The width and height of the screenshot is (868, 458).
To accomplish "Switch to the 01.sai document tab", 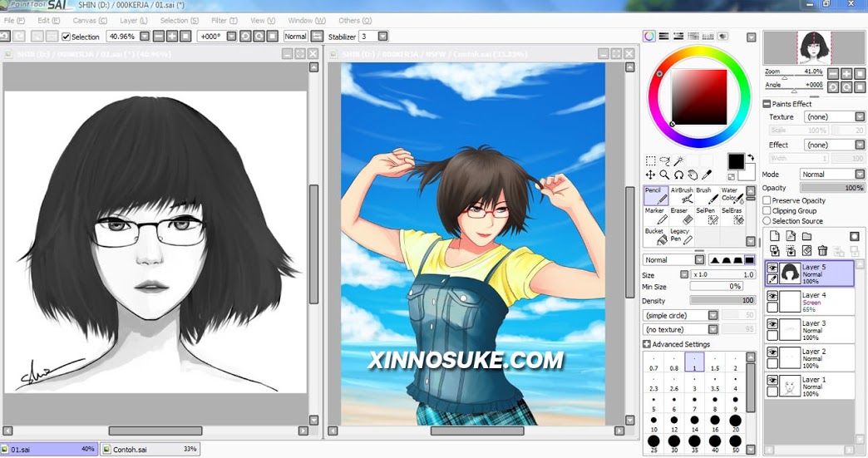I will (49, 449).
